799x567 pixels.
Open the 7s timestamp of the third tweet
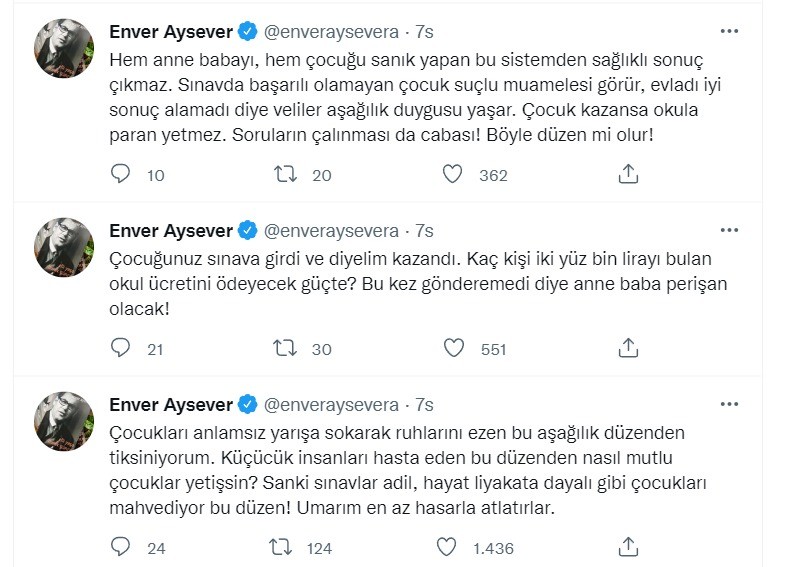click(424, 404)
